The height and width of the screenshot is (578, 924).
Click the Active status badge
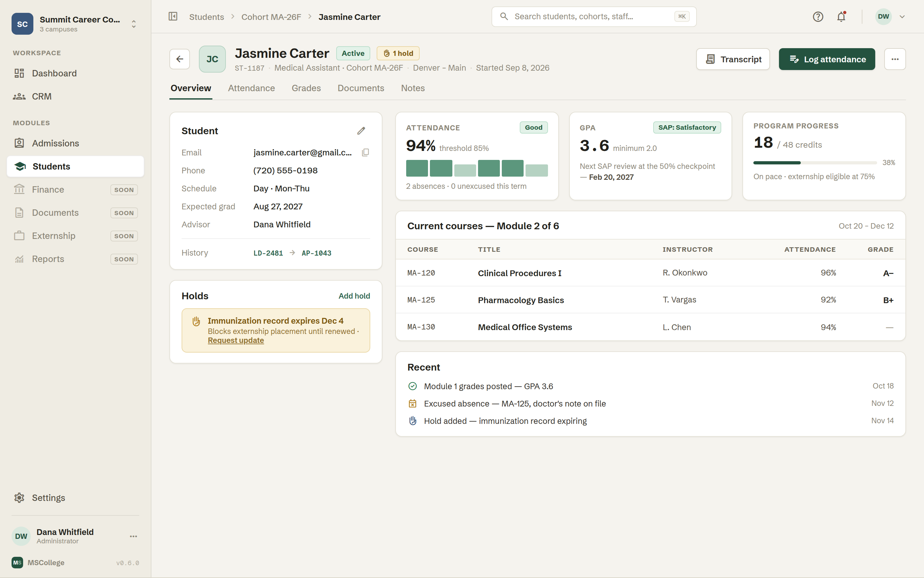coord(353,53)
